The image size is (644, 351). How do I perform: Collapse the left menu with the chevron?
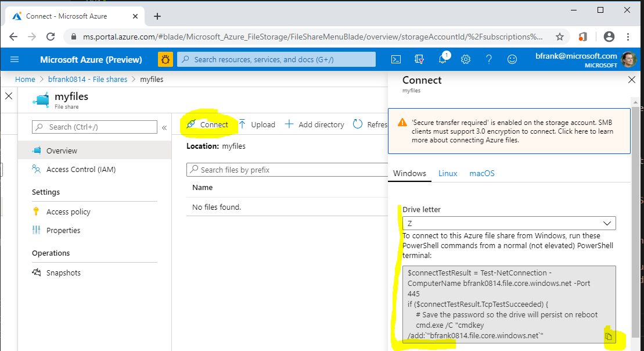coord(164,127)
